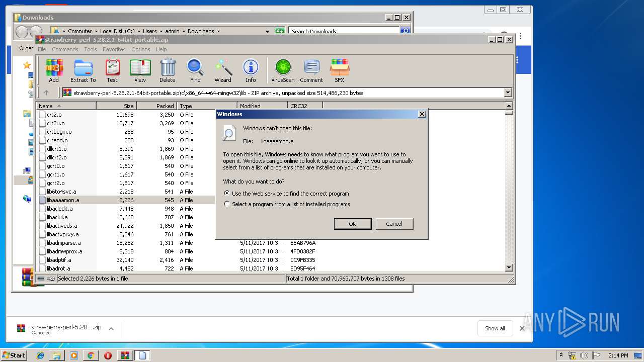644x362 pixels.
Task: Sort by Packed column header
Action: 157,106
